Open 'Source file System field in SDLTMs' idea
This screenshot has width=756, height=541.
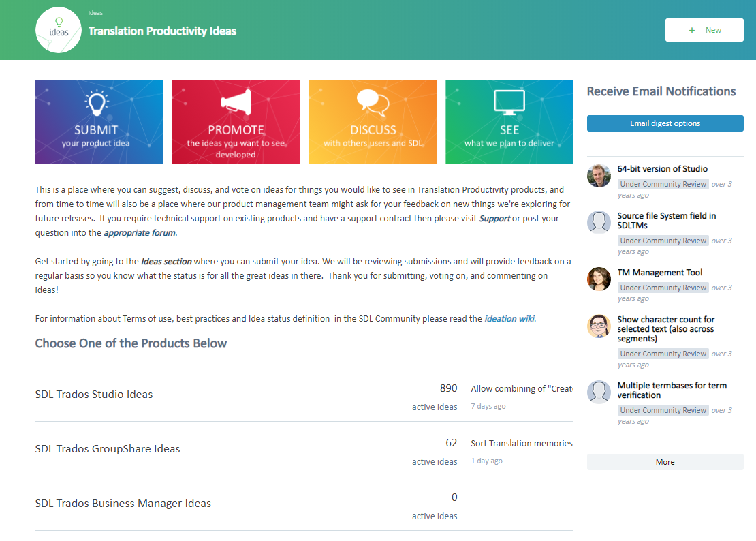coord(666,220)
